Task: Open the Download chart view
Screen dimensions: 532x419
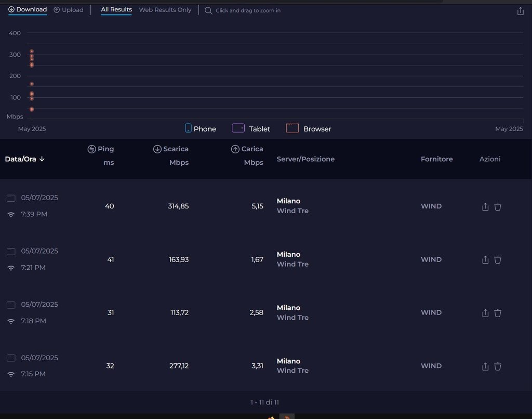Action: point(28,10)
